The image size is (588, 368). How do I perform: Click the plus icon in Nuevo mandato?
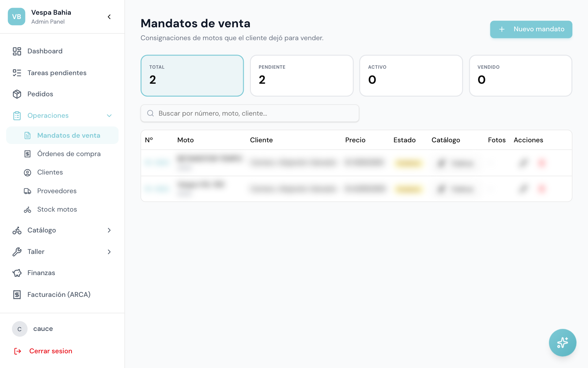tap(502, 29)
